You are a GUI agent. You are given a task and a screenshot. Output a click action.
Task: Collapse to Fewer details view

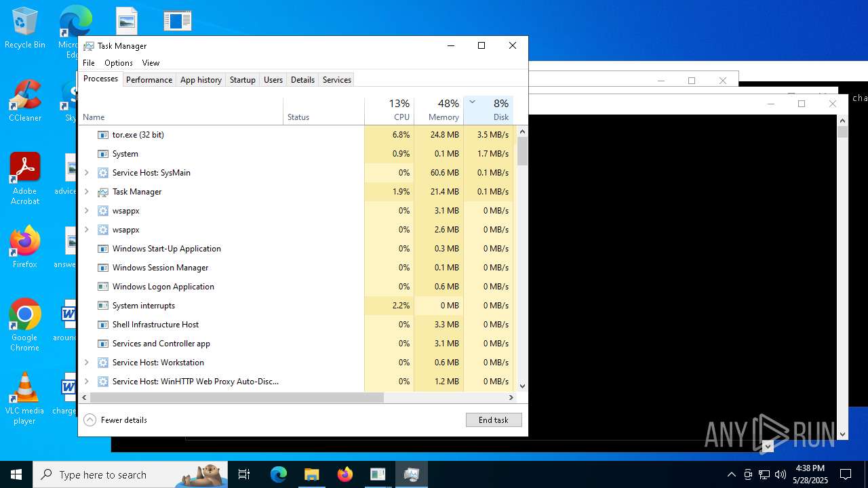[115, 420]
